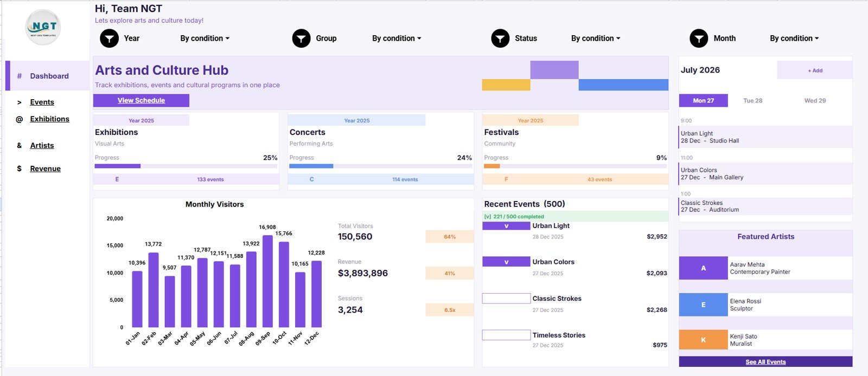This screenshot has width=868, height=376.
Task: Click the 133 events label
Action: (210, 179)
